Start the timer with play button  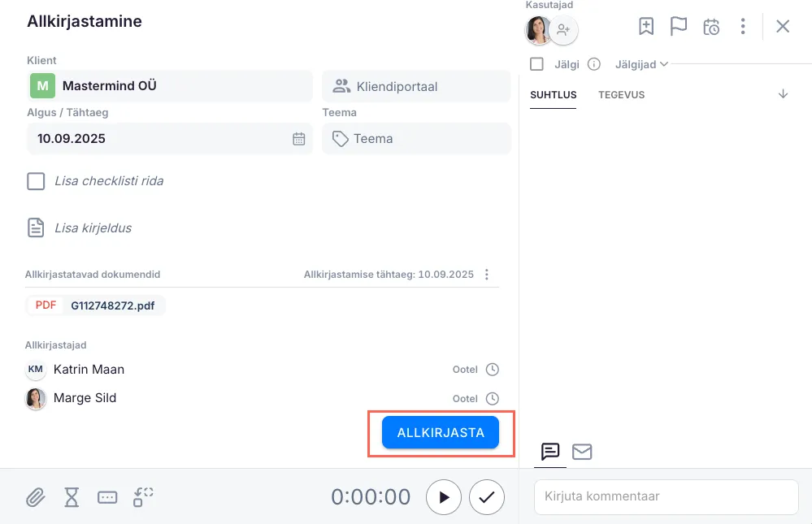click(444, 497)
